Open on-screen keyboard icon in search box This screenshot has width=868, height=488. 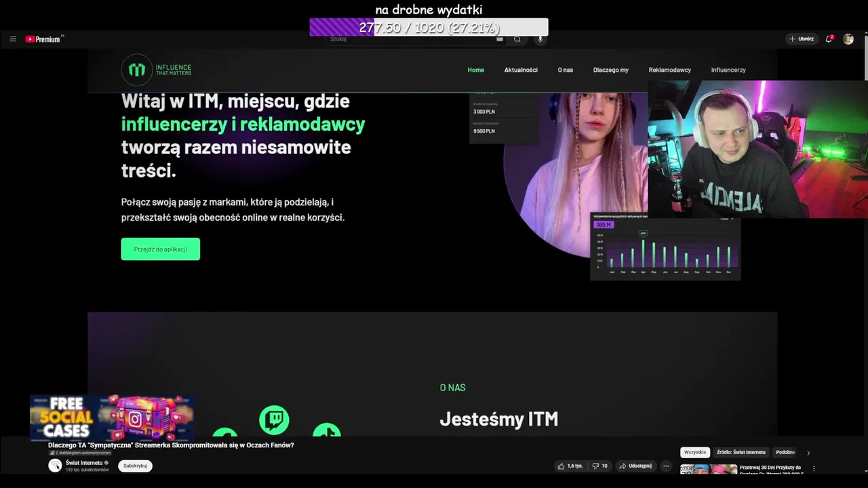click(500, 39)
